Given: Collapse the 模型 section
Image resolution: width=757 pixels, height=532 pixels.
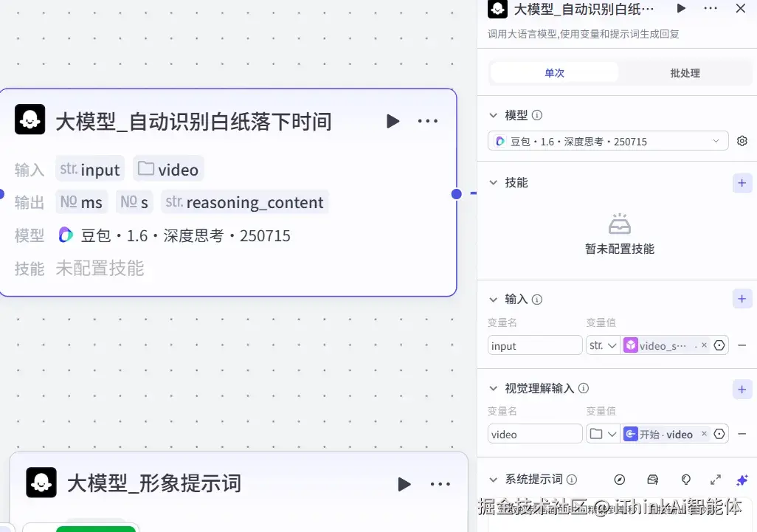Looking at the screenshot, I should 493,115.
